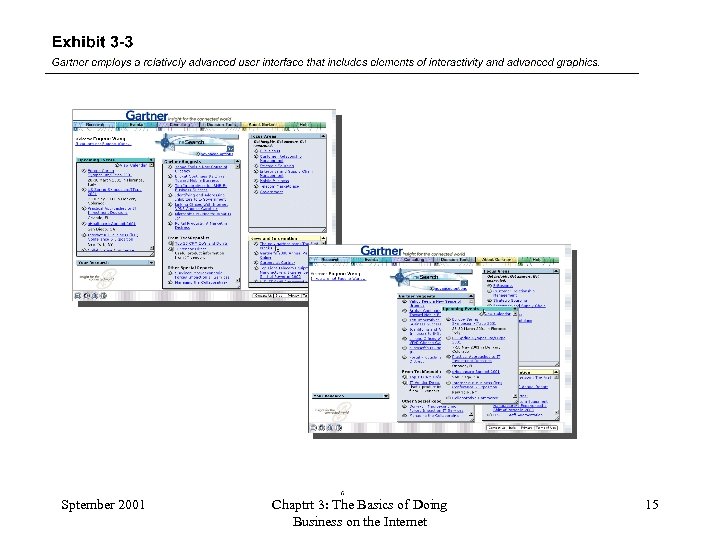Open Help tab in back Gartner screenshot

coord(304,124)
